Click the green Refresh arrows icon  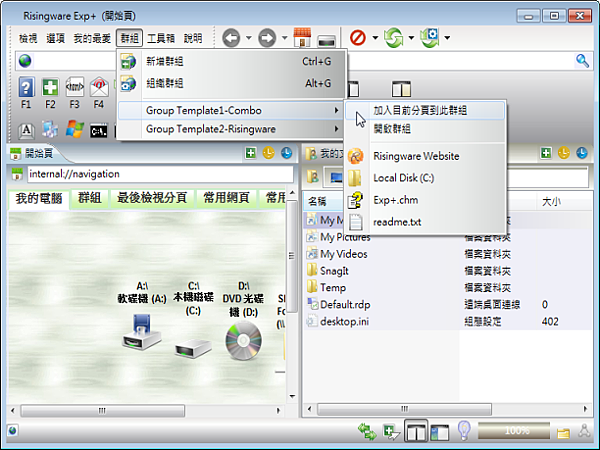point(394,38)
